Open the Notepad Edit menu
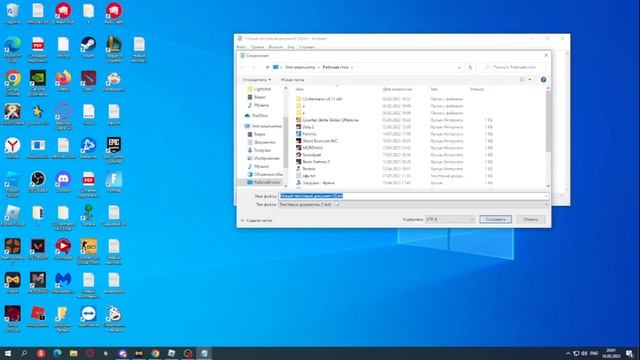The image size is (640, 360). coord(257,47)
